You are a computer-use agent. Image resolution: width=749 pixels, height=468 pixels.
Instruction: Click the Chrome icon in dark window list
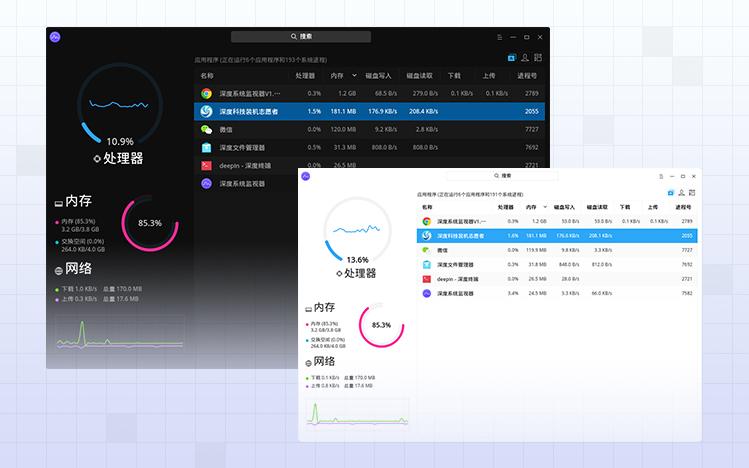tap(206, 94)
